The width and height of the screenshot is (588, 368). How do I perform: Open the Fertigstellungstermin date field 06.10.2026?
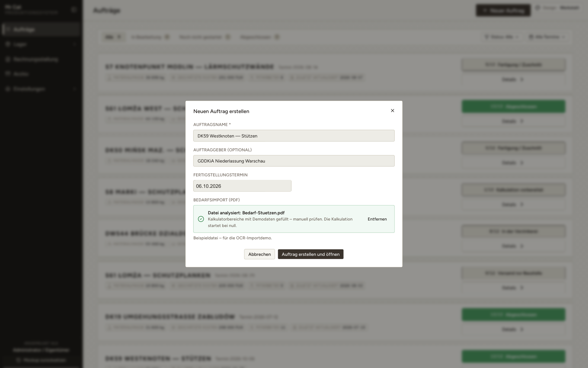click(x=242, y=186)
